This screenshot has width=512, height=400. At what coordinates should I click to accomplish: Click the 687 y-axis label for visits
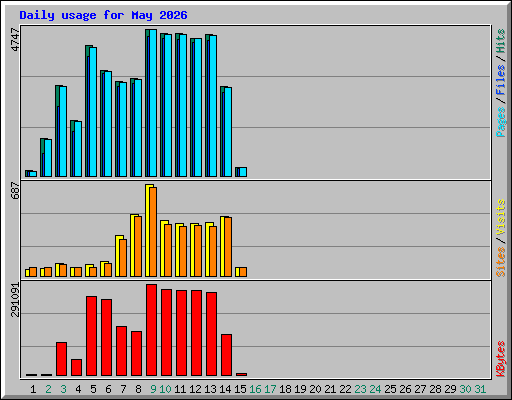point(15,190)
